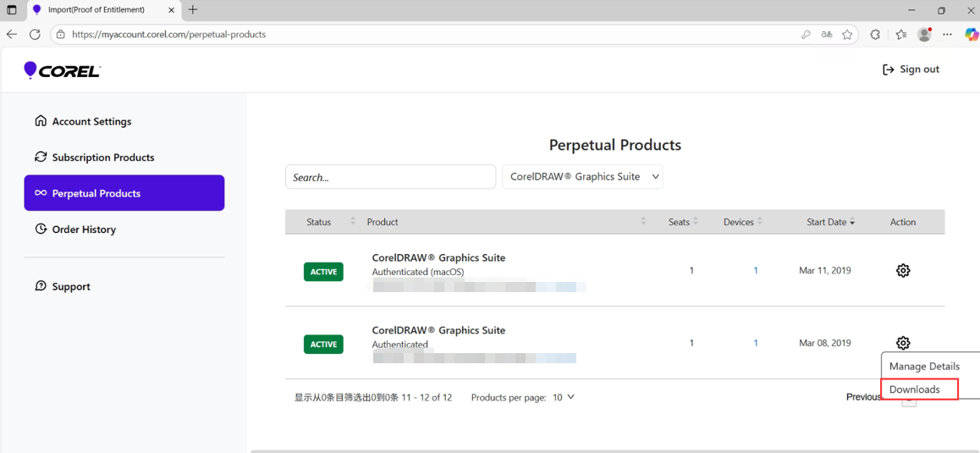
Task: Open the CorelDRAW Graphics Suite filter dropdown
Action: pyautogui.click(x=582, y=177)
